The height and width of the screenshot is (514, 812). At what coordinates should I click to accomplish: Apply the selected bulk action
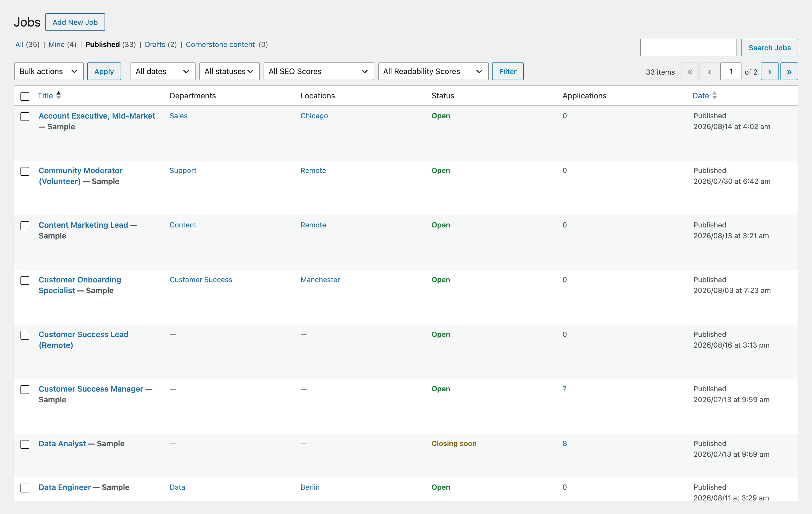[104, 71]
